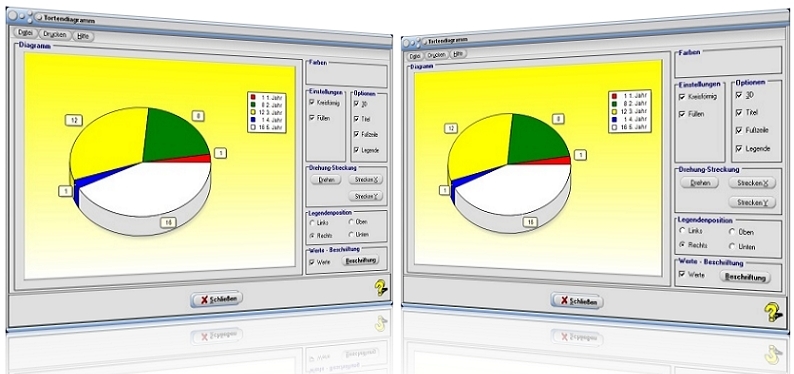Click the yellow question mark help icon in left window

point(380,288)
